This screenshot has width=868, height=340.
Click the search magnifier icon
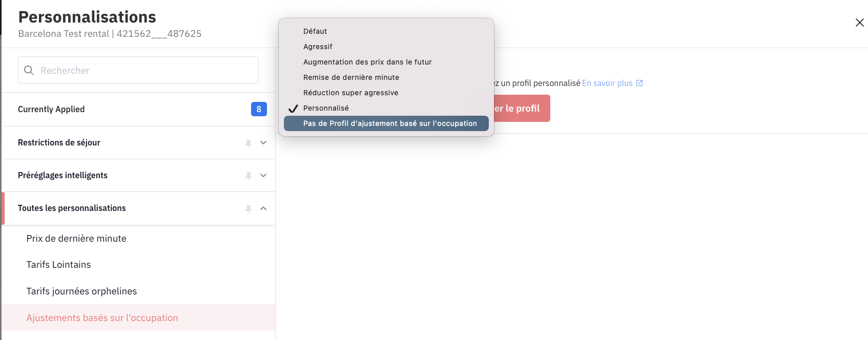tap(29, 70)
